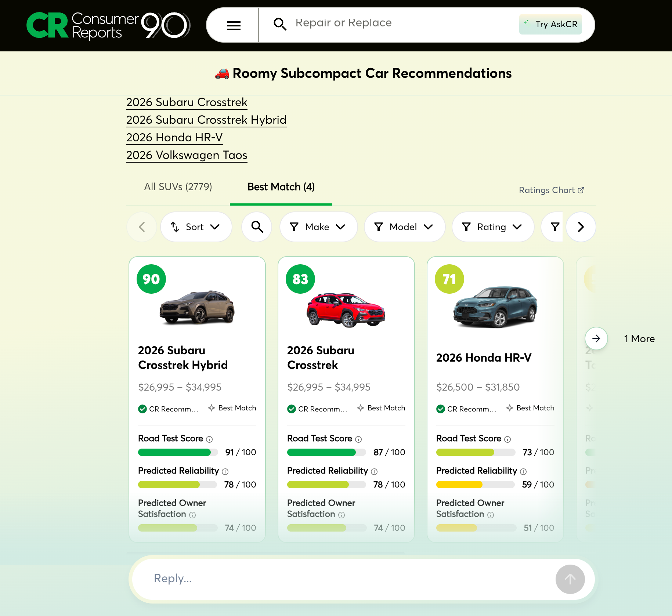This screenshot has width=672, height=616.
Task: Click the Road Test Score info icon on the HR-V card
Action: (507, 439)
